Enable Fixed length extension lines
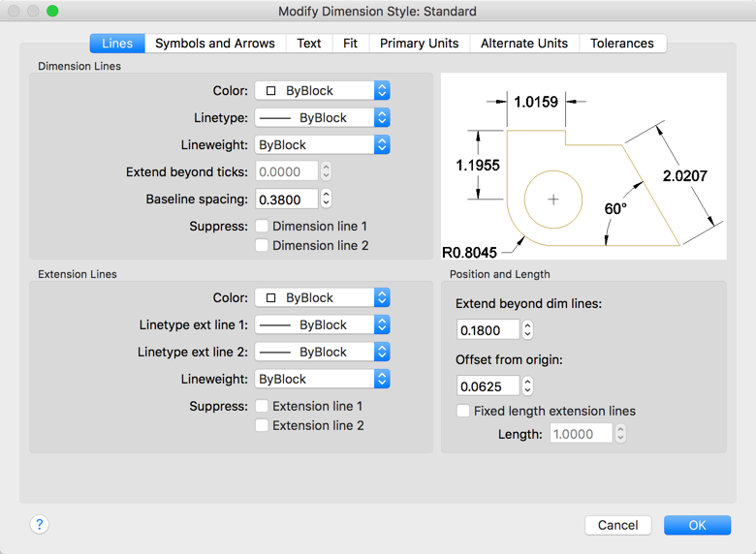 click(x=463, y=411)
